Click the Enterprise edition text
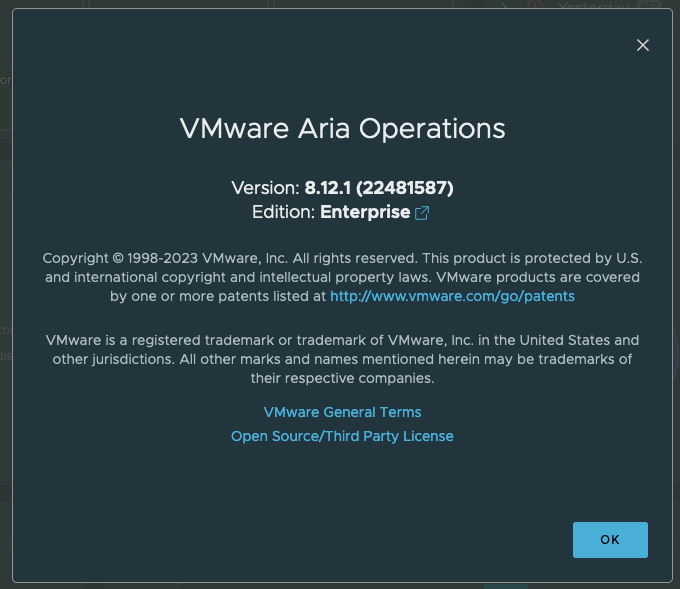The height and width of the screenshot is (589, 680). pos(365,212)
